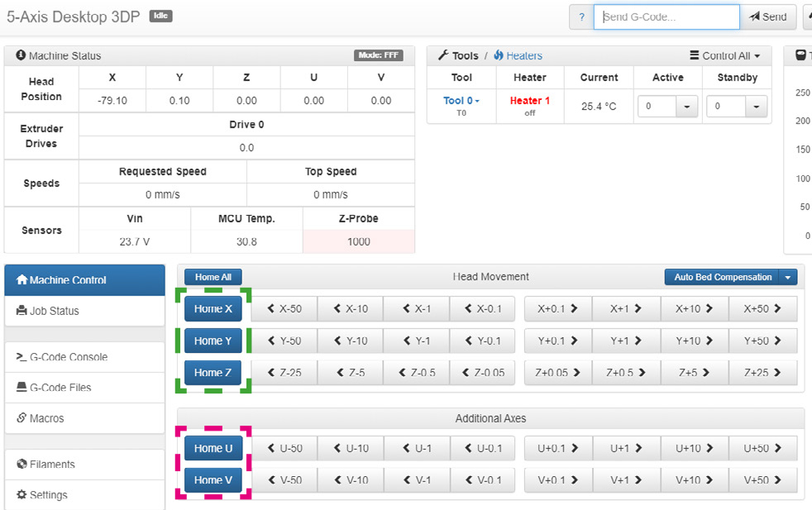Click the help question mark button
This screenshot has height=510, width=812.
pos(581,17)
